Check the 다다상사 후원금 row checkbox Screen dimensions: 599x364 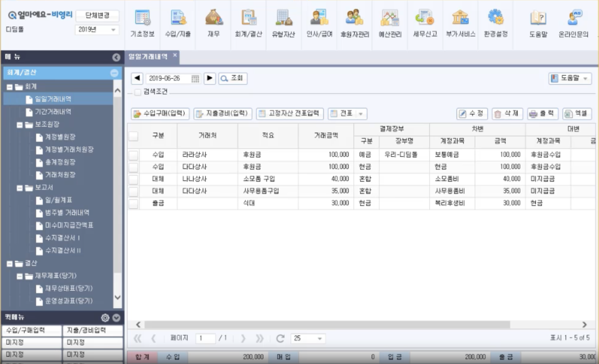[x=133, y=167]
